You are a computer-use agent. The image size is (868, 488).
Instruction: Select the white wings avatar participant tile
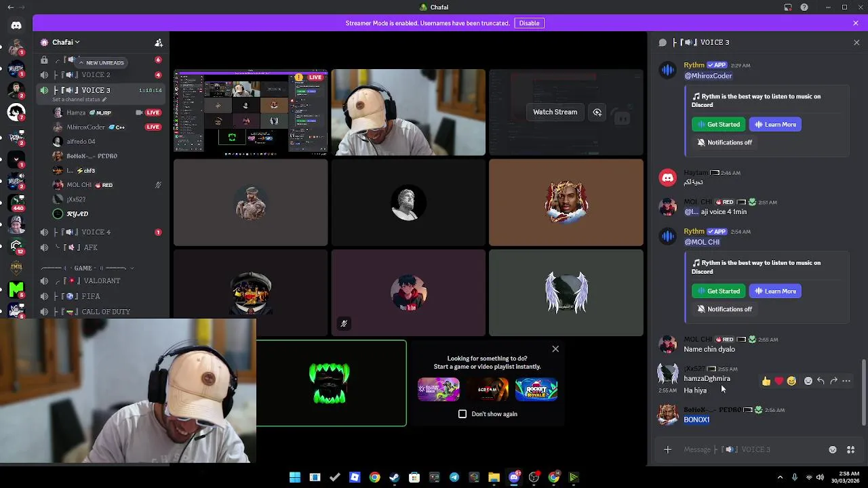566,293
